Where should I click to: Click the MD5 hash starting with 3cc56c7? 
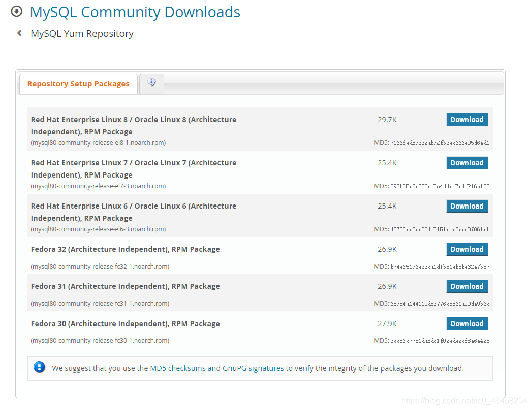440,341
